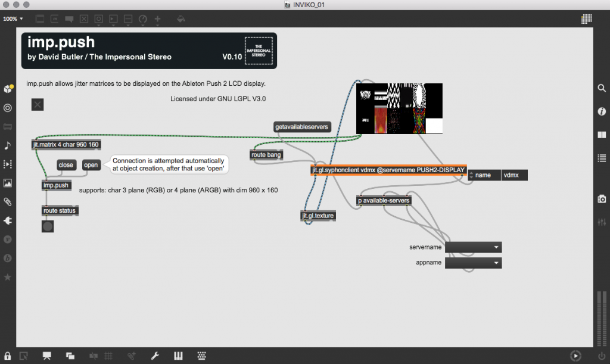Click 'Licensed under GNU LGPL V3.0' comment
610x364 pixels.
218,99
